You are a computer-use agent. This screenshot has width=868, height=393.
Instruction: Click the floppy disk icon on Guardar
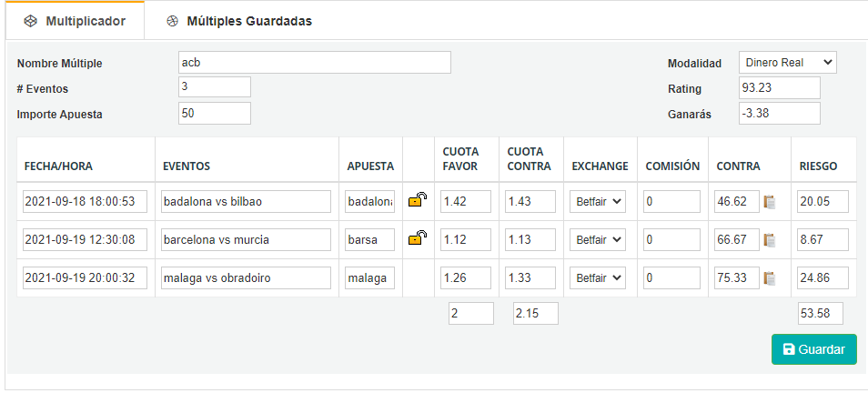[x=788, y=349]
